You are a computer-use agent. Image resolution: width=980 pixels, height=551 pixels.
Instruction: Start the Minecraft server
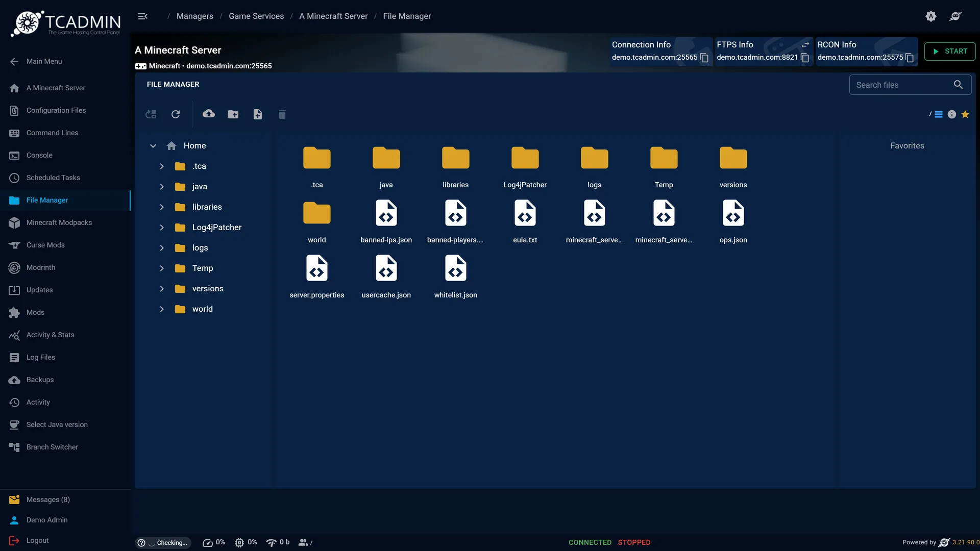[950, 51]
